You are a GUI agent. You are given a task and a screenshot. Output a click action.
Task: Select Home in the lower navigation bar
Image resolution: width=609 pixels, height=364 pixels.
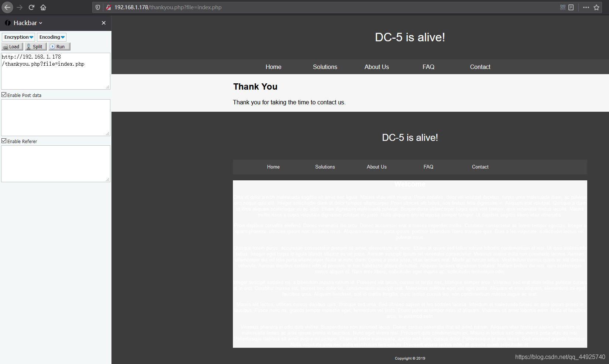click(x=273, y=167)
